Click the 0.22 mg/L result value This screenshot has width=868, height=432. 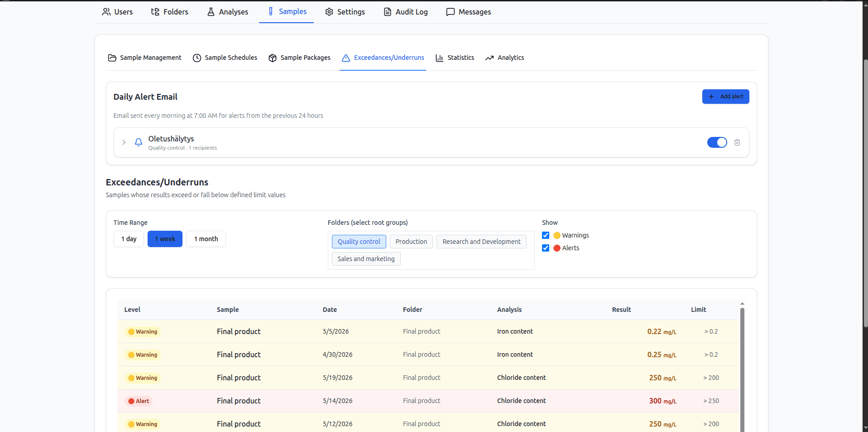(x=662, y=331)
